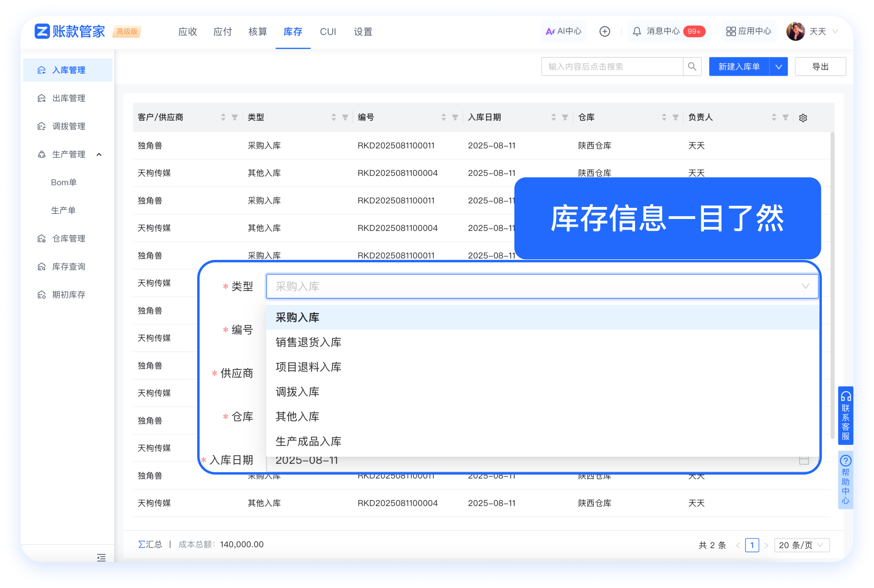Sort by 入库日期 column arrows
874x588 pixels.
click(x=553, y=117)
